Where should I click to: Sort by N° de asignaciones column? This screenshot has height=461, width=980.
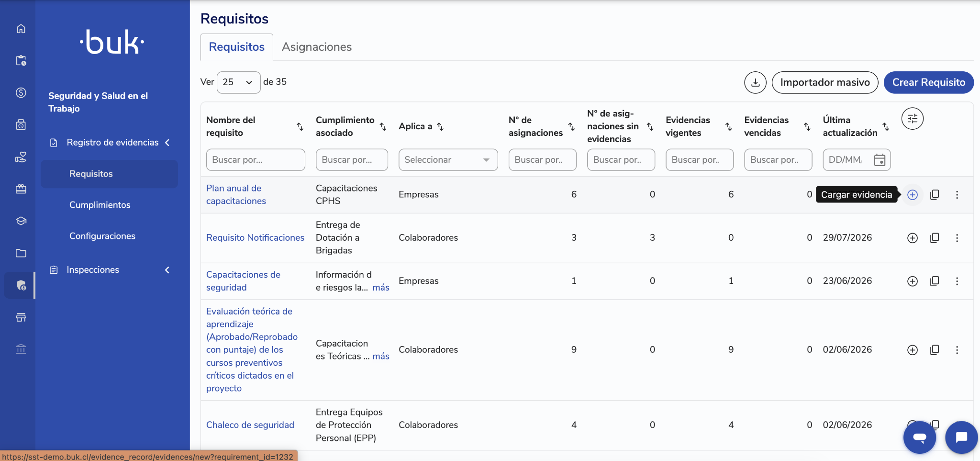click(x=571, y=126)
